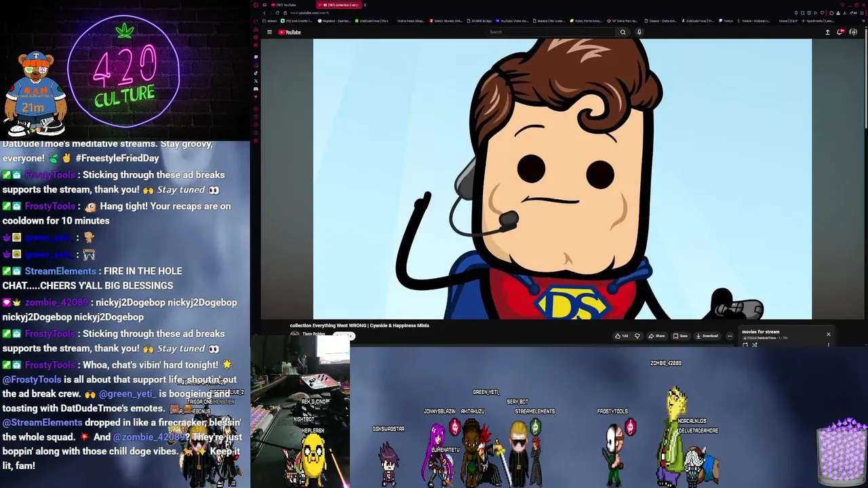The height and width of the screenshot is (488, 868).
Task: Close the 'movies for stream' playlist panel
Action: 828,334
